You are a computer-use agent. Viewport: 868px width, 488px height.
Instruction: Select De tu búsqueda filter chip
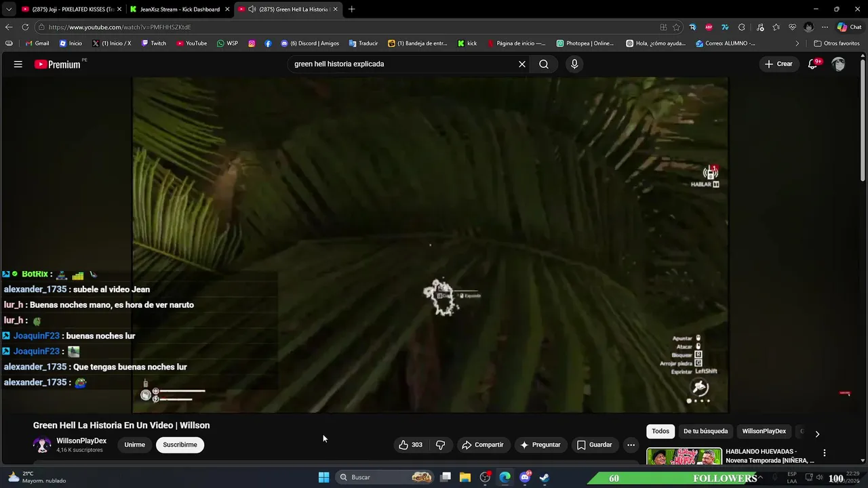point(705,431)
